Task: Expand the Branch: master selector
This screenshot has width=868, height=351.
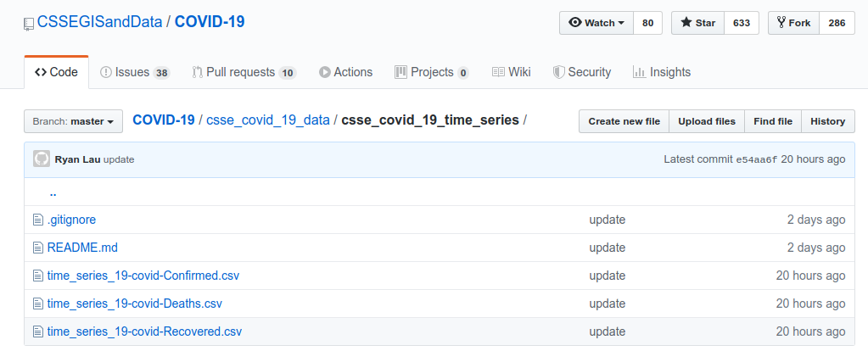Action: (x=73, y=121)
